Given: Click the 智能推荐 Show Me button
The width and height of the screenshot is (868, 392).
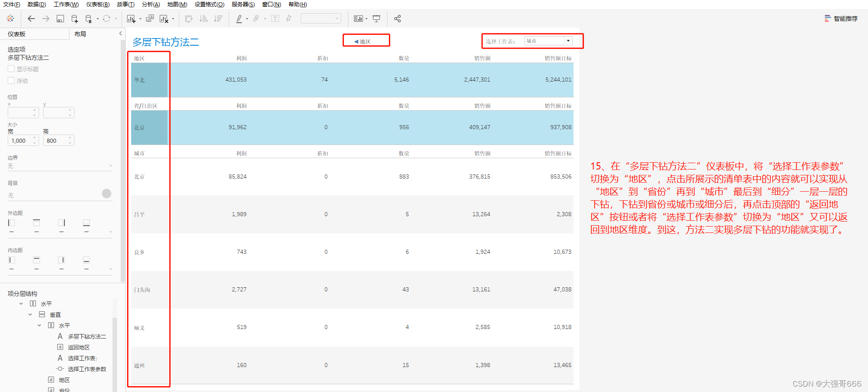Looking at the screenshot, I should point(841,19).
